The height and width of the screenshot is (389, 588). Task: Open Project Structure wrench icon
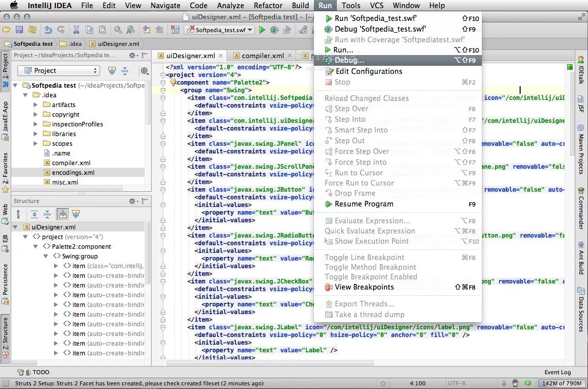coord(303,30)
